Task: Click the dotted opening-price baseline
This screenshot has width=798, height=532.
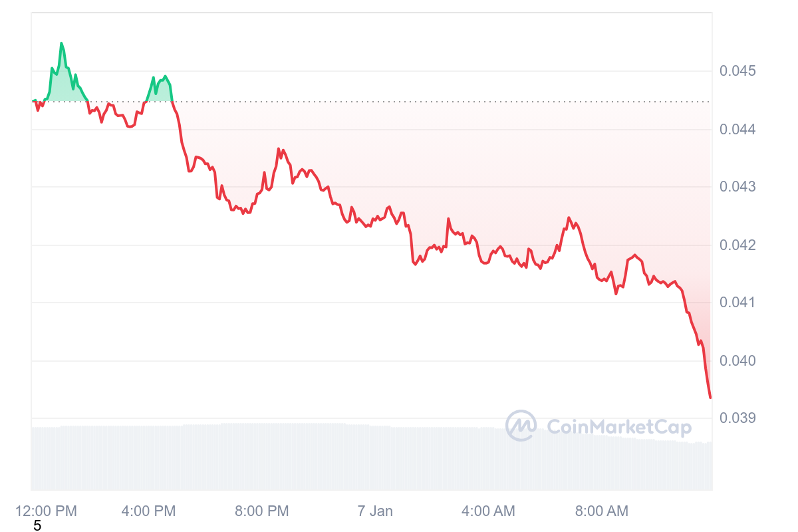Action: click(x=372, y=102)
